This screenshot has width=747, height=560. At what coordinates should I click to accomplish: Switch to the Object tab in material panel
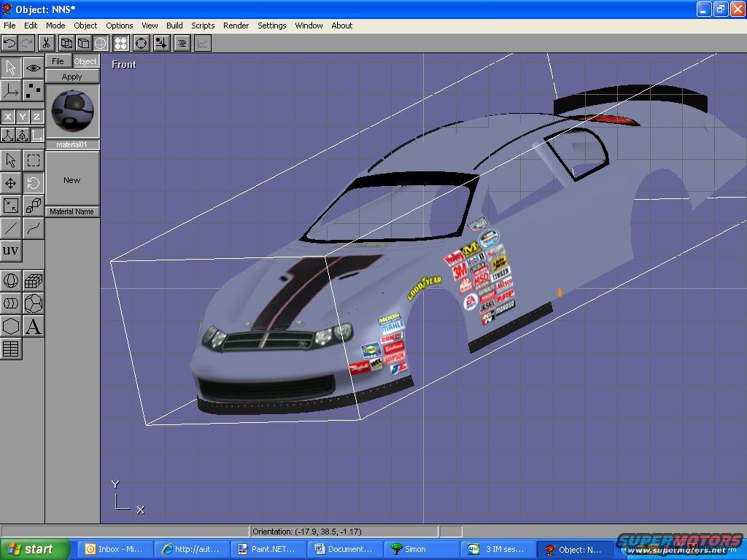pyautogui.click(x=85, y=61)
